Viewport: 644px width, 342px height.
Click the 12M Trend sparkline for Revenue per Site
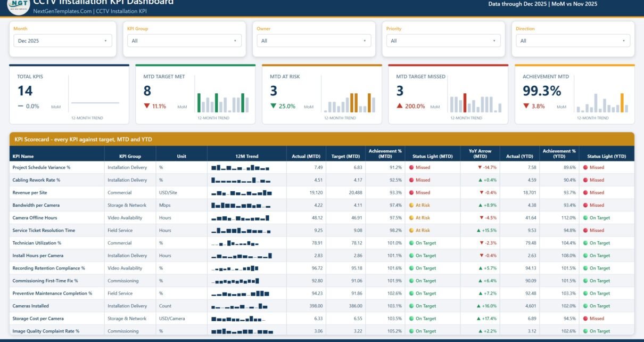241,193
